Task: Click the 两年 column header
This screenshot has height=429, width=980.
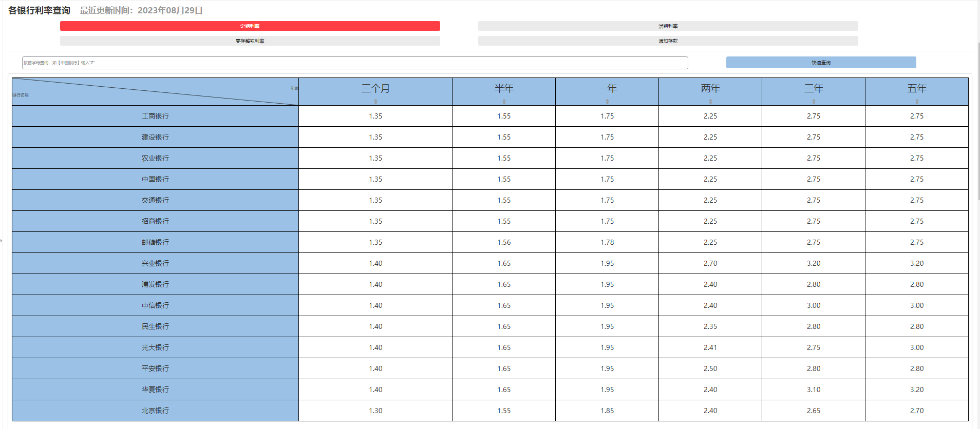Action: [710, 91]
